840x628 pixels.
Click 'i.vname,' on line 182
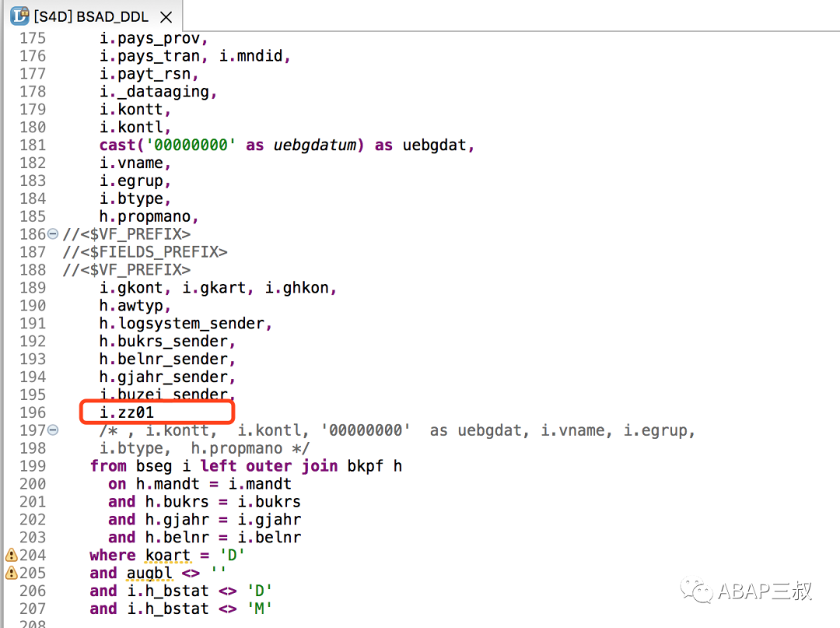135,163
